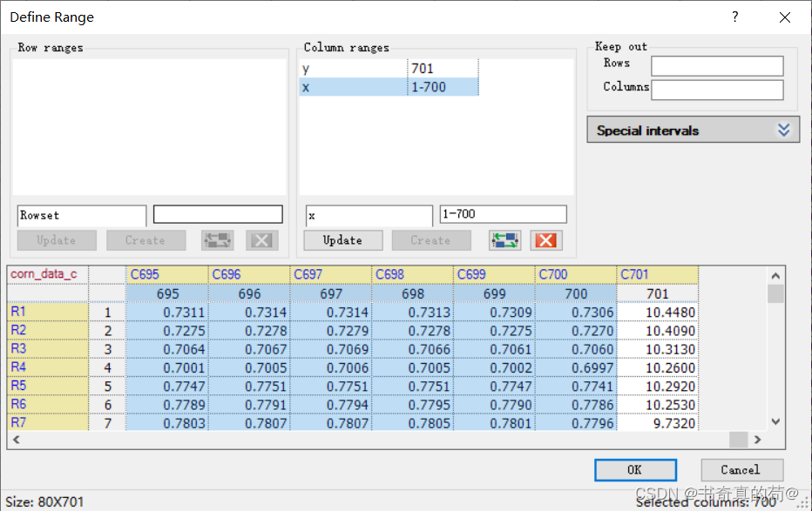Expand the Special intervals section
812x511 pixels.
[782, 130]
